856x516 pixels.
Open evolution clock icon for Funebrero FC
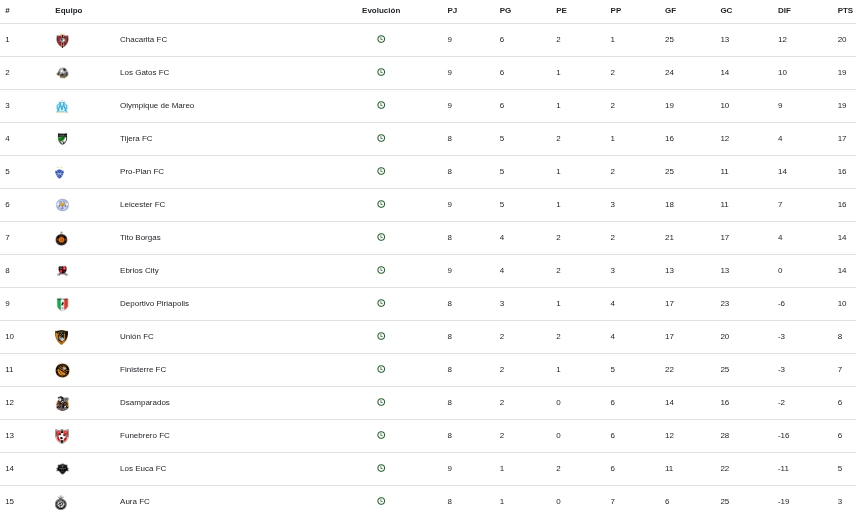(381, 435)
